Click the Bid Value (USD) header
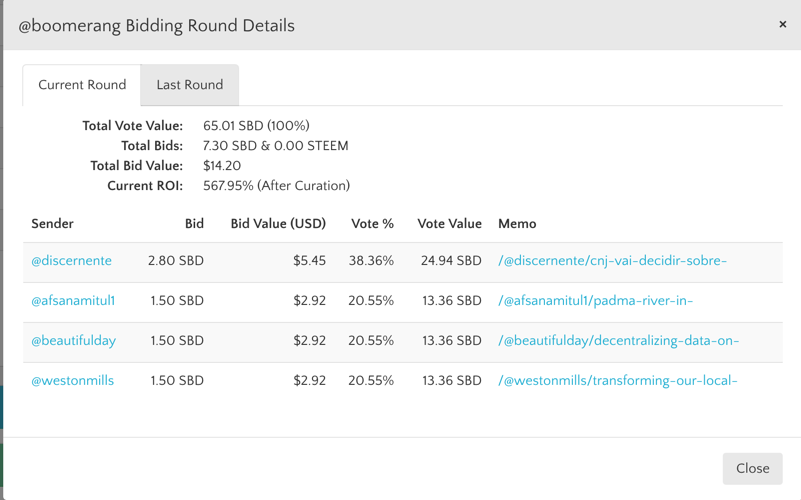 click(x=278, y=224)
